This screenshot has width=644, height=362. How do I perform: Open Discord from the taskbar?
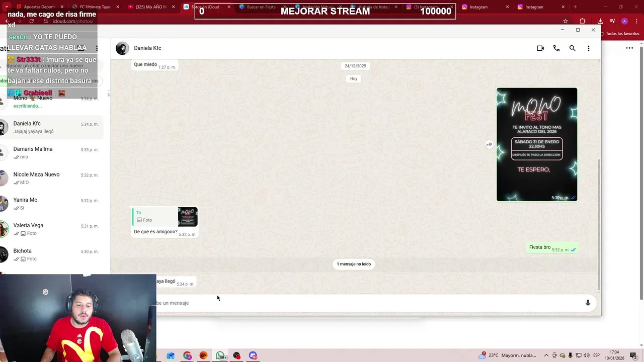253,355
